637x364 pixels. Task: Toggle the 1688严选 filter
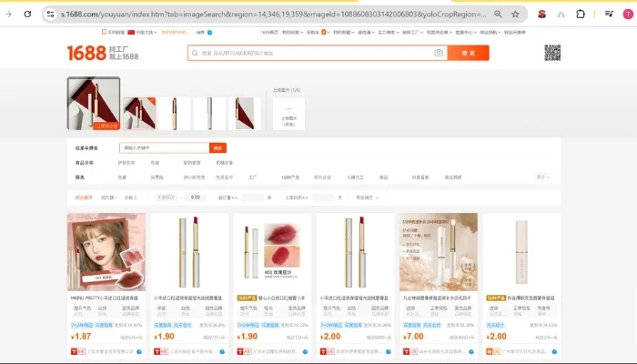[x=290, y=177]
